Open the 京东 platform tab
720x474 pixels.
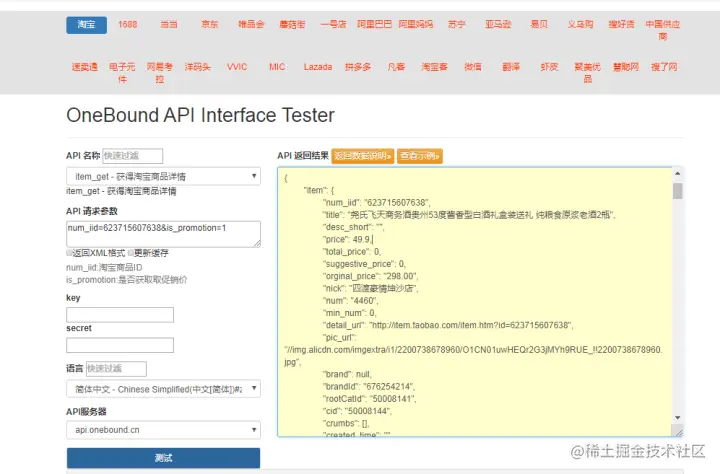210,25
